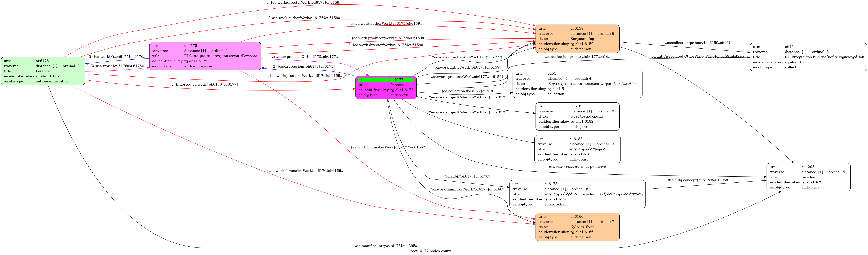The width and height of the screenshot is (868, 255).
Task: Click the title text "Bergman, Ingmar"
Action: [x=586, y=39]
